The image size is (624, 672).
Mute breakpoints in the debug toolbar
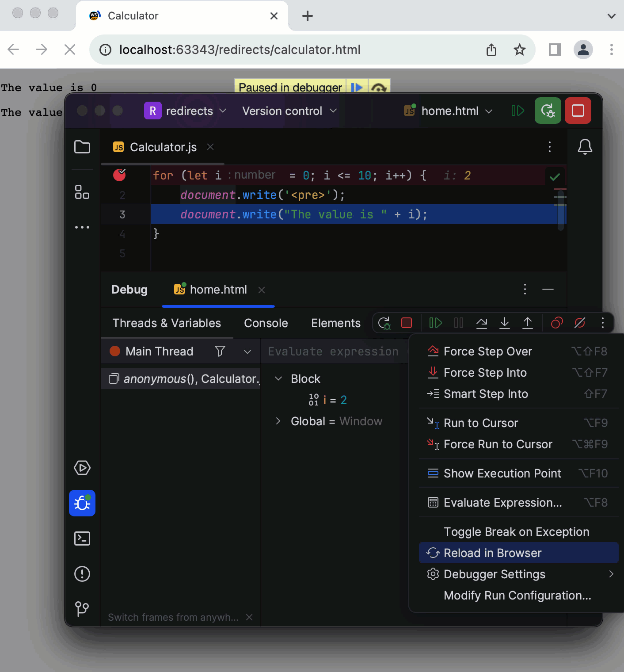(580, 323)
